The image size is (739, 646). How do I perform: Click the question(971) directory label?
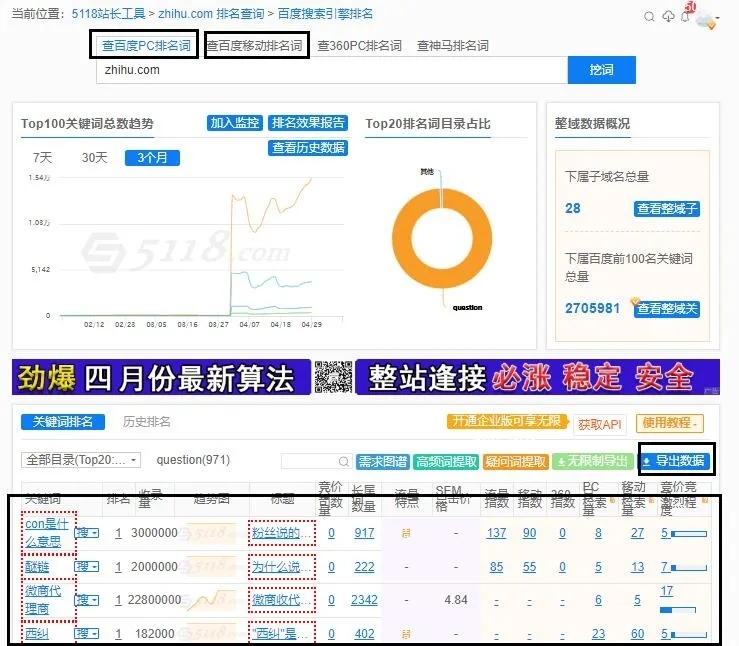[193, 460]
